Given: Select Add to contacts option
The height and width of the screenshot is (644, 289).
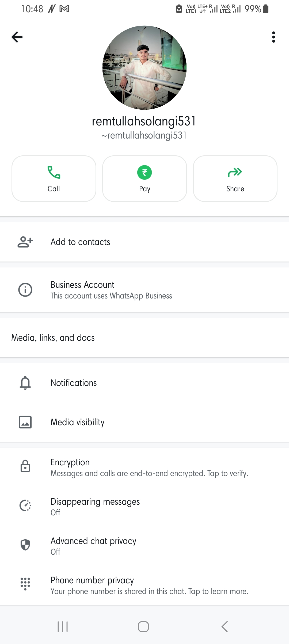Looking at the screenshot, I should click(x=80, y=242).
